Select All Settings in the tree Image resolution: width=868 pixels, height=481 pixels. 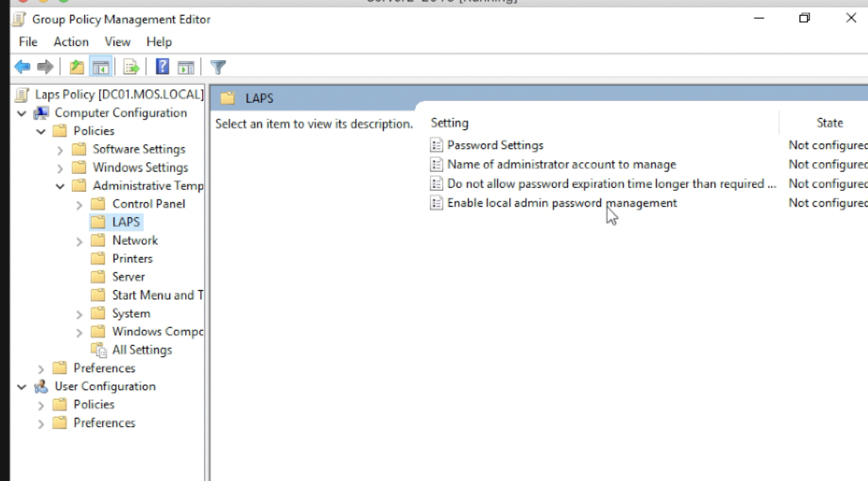[141, 350]
